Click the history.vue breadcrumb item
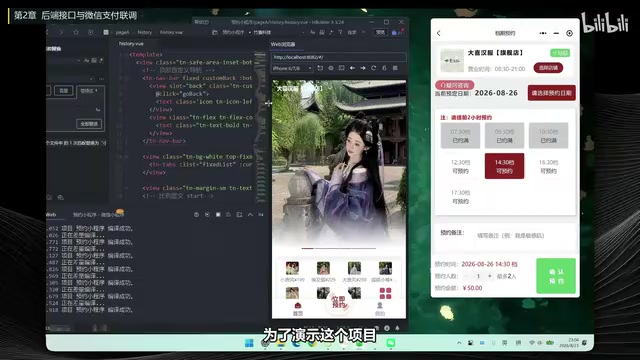 point(171,32)
